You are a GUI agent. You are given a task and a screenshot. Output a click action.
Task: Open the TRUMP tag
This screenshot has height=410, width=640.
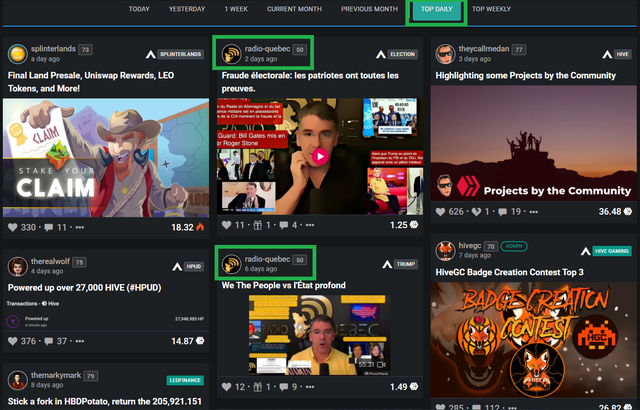tap(406, 264)
